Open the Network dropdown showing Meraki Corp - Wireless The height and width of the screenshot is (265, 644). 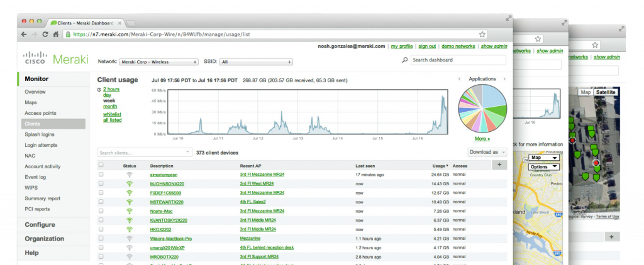158,62
